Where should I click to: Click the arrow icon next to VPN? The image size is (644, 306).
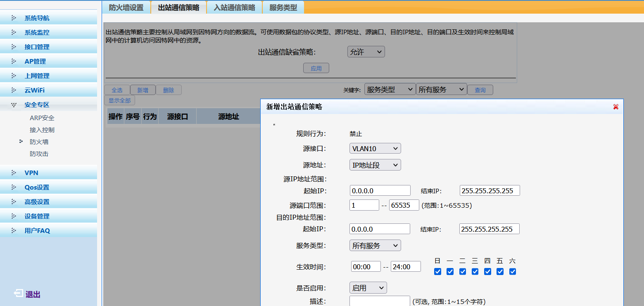coord(14,173)
